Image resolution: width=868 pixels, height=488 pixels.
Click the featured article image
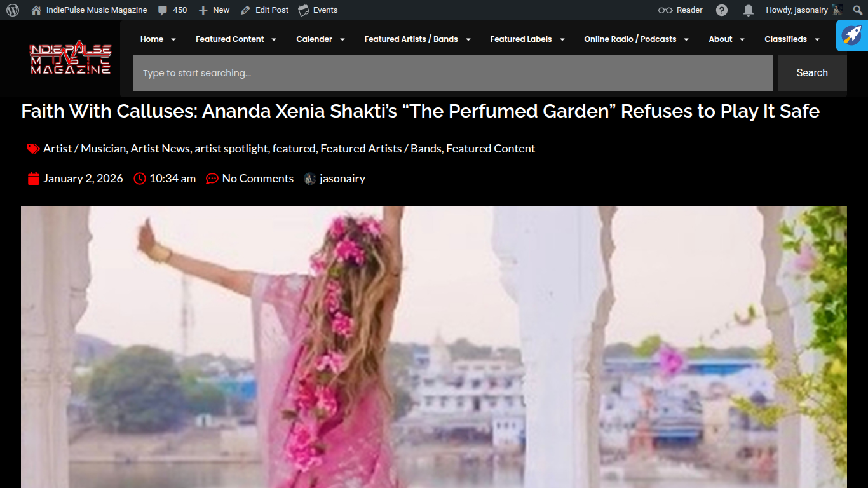[x=434, y=347]
